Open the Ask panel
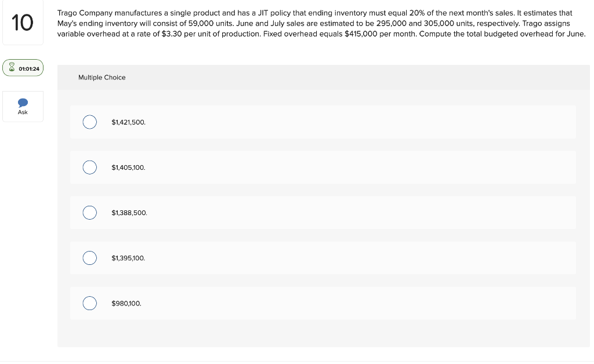This screenshot has width=594, height=364. click(23, 106)
